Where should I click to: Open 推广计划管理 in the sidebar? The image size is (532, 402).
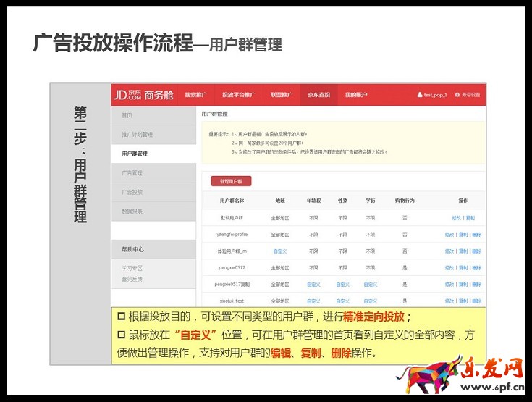click(137, 135)
